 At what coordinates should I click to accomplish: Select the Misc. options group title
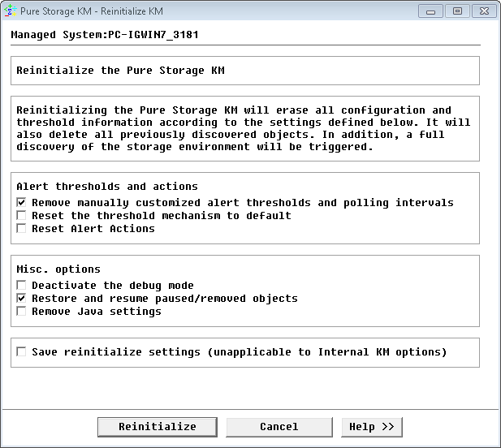[57, 269]
